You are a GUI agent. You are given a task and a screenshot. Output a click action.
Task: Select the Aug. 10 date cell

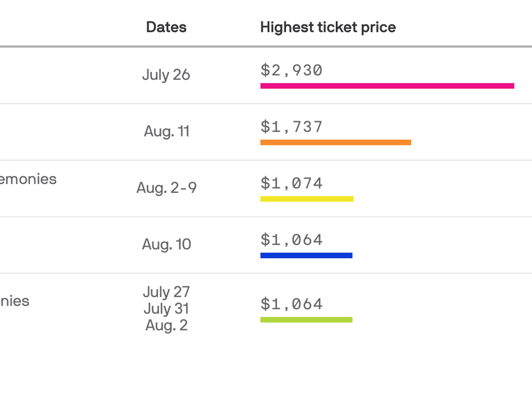[x=167, y=244]
